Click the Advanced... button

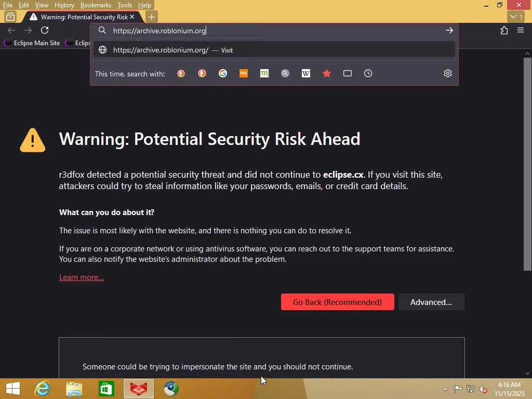click(431, 302)
